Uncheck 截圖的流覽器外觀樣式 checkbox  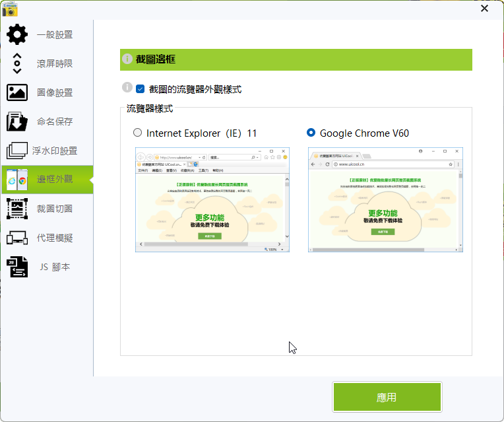pyautogui.click(x=140, y=89)
